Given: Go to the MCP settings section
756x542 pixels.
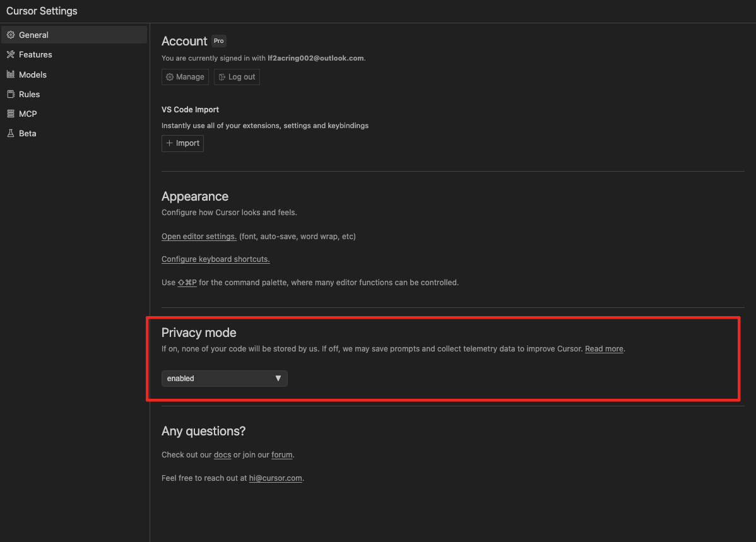Looking at the screenshot, I should pyautogui.click(x=28, y=114).
